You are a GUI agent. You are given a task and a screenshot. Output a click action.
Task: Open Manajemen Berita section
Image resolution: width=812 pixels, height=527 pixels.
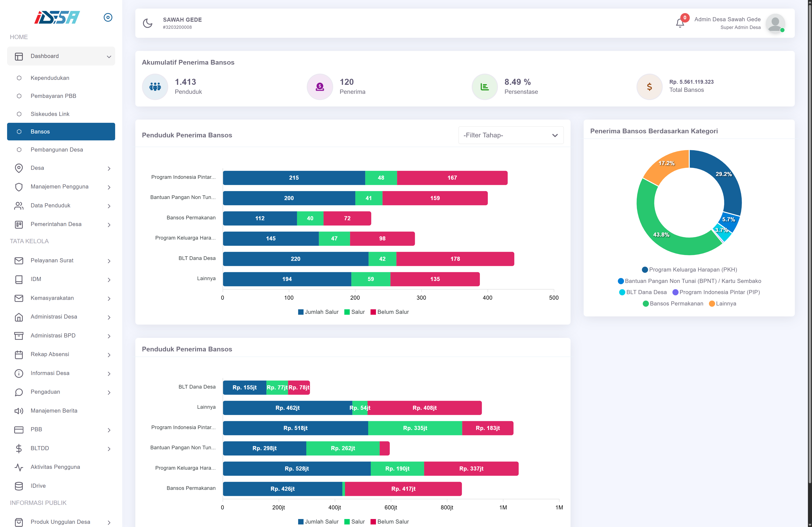point(54,411)
